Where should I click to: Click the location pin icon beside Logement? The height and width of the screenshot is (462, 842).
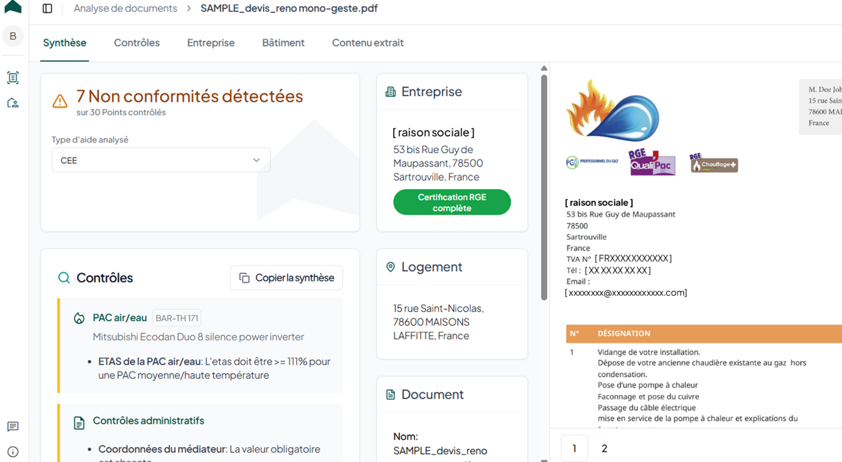[391, 267]
